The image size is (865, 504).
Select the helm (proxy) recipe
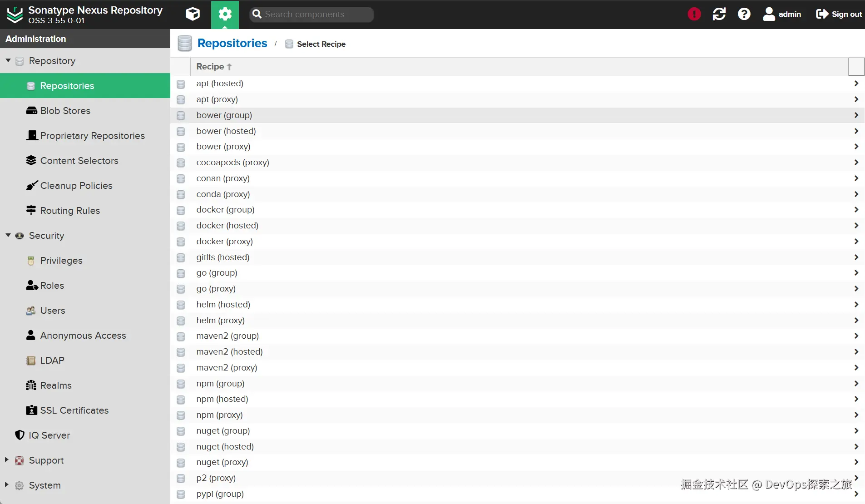coord(517,321)
